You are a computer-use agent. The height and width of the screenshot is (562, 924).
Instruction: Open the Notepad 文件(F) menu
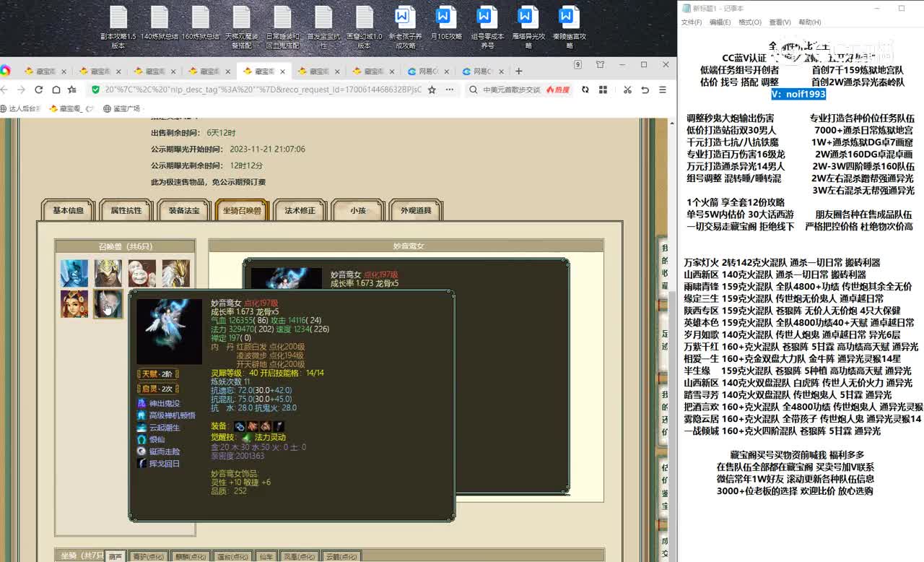click(692, 22)
